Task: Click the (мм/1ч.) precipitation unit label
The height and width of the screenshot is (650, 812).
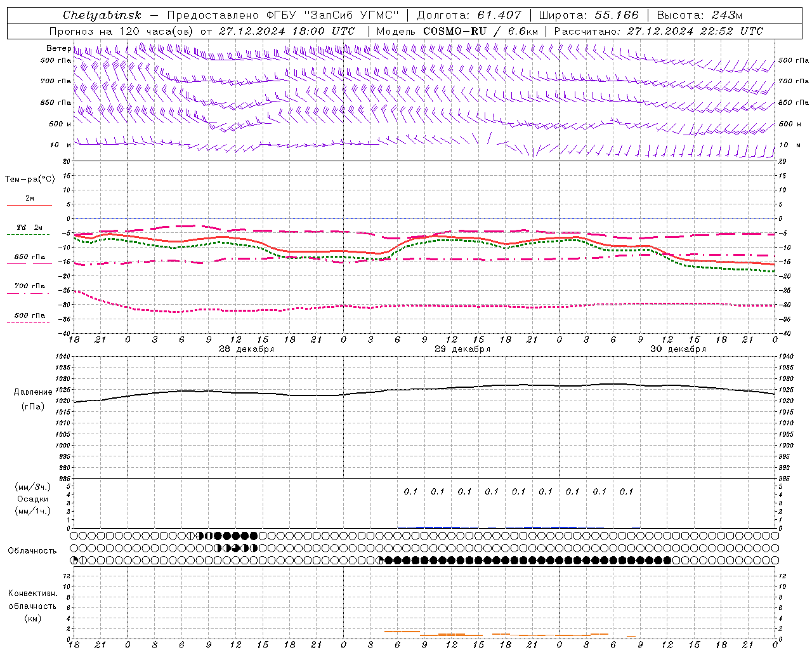Action: (x=33, y=511)
